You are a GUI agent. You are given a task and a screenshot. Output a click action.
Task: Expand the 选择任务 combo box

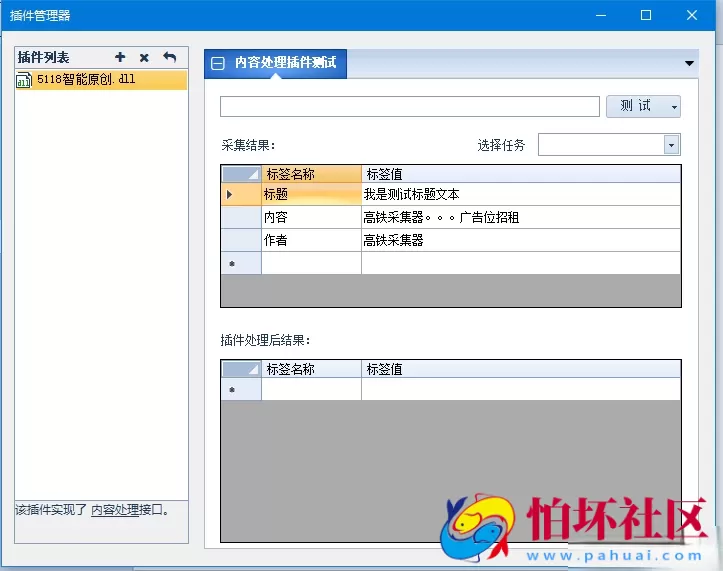[x=671, y=145]
